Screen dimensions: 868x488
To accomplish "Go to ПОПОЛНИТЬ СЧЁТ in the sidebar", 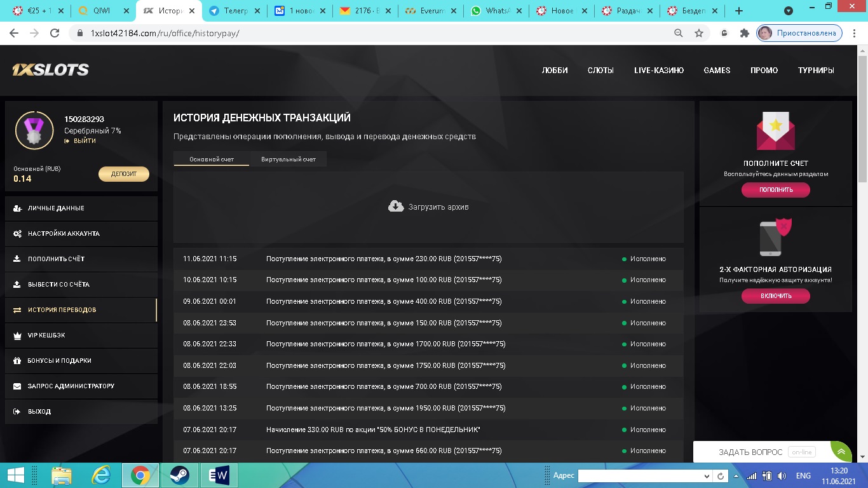I will tap(81, 259).
